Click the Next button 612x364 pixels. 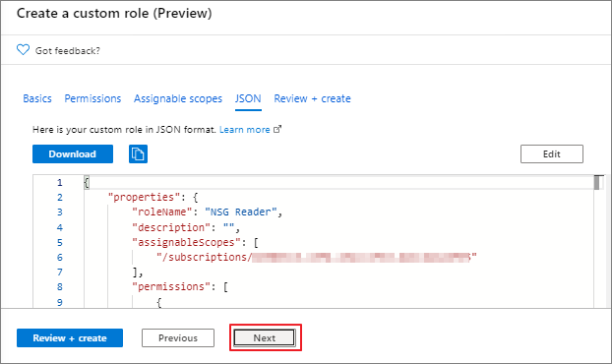click(265, 337)
